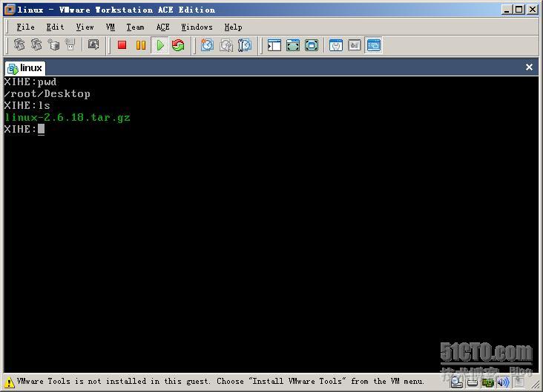Power on the VM with the green play button
Image resolution: width=543 pixels, height=392 pixels.
[x=160, y=45]
